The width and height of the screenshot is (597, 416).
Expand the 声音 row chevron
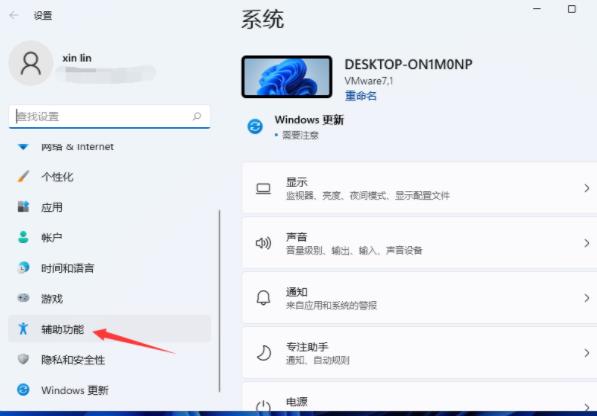[587, 243]
